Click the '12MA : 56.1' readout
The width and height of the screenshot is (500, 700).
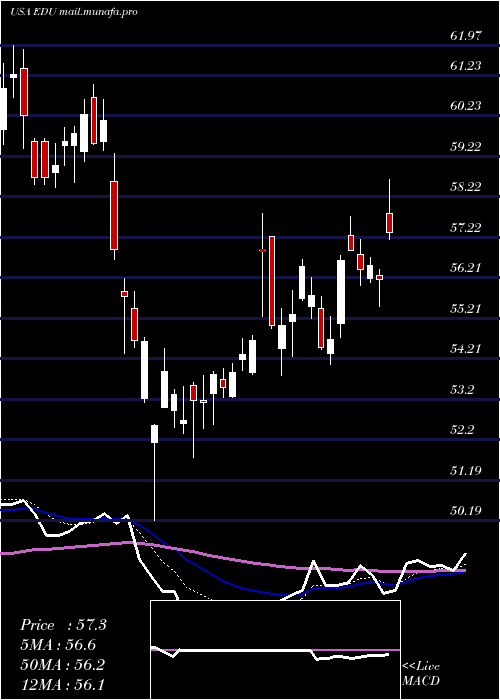[62, 684]
